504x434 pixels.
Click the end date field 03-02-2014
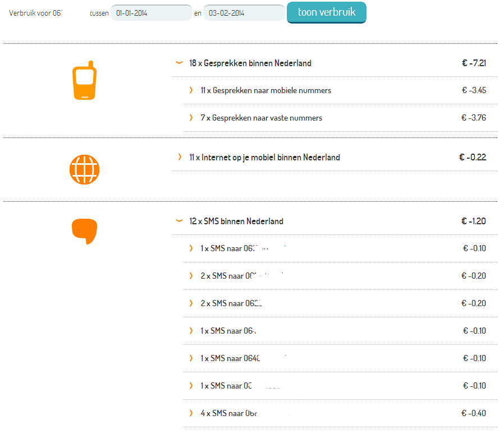[243, 13]
